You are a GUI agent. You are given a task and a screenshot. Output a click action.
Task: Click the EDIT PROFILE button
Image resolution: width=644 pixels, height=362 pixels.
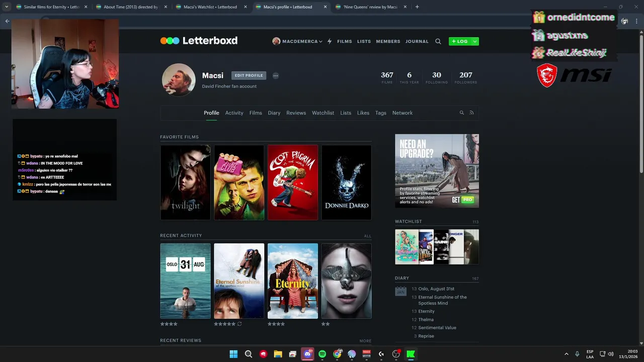pyautogui.click(x=249, y=75)
